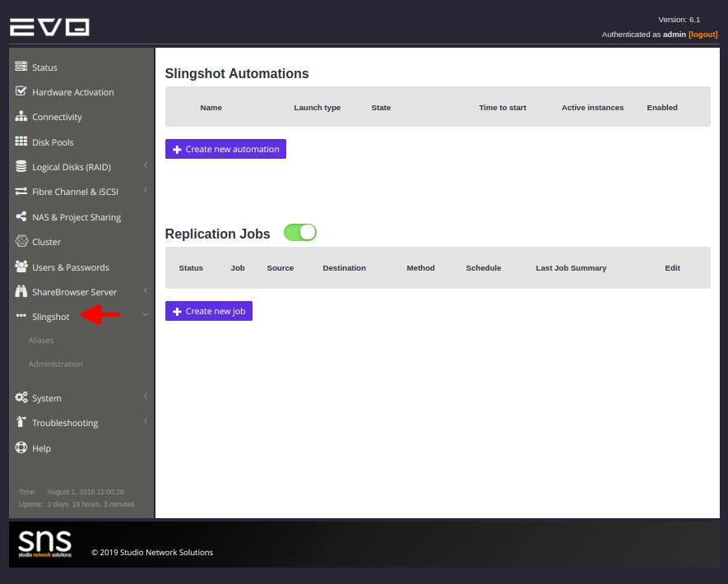Open NAS & Project Sharing
Viewport: 728px width, 584px height.
77,217
